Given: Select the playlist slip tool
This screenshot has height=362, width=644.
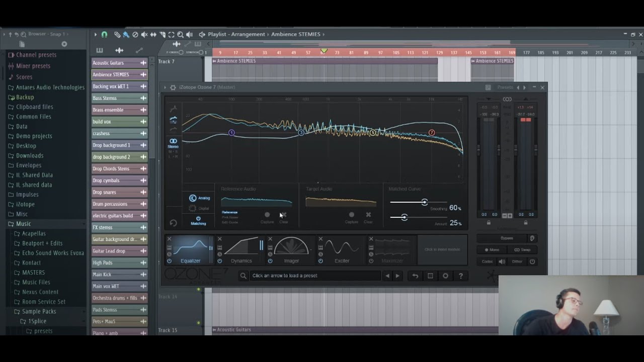Looking at the screenshot, I should pos(153,34).
